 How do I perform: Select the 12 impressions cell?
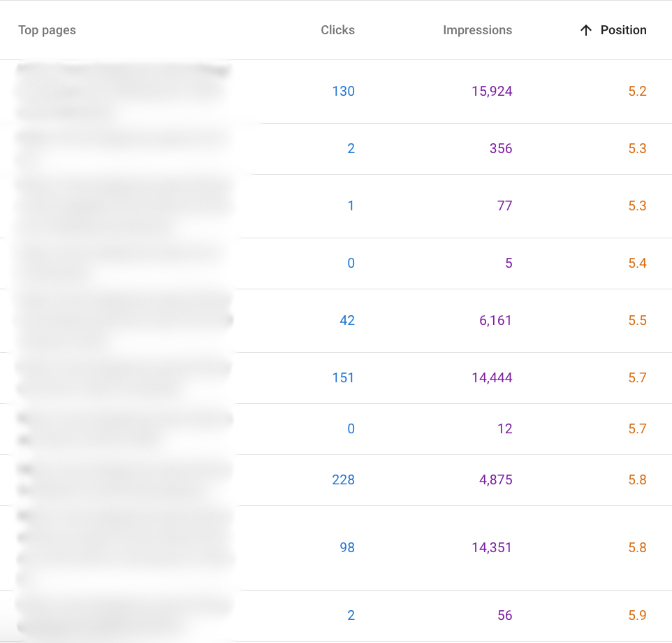(505, 428)
